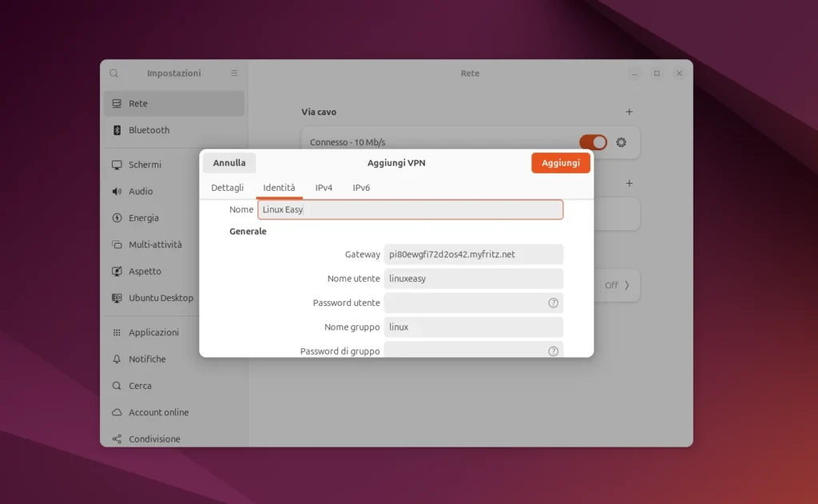Toggle the wired connection switch off
Viewport: 818px width, 504px height.
point(593,141)
